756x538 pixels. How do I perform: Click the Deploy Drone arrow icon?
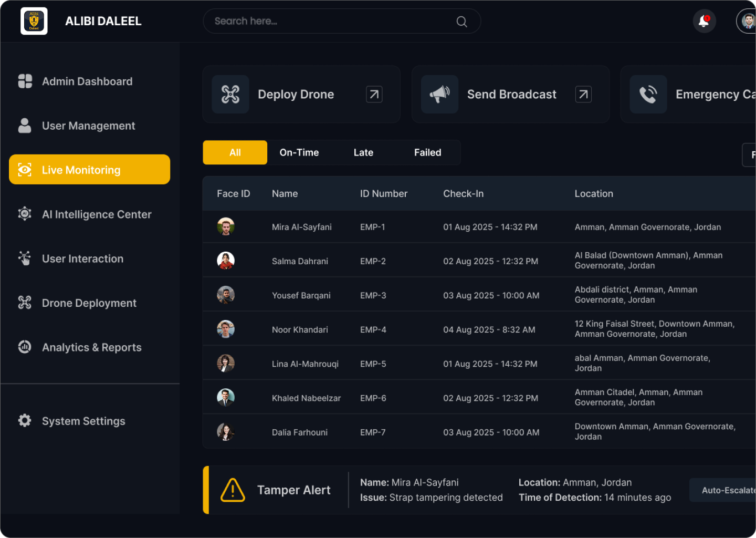coord(374,95)
